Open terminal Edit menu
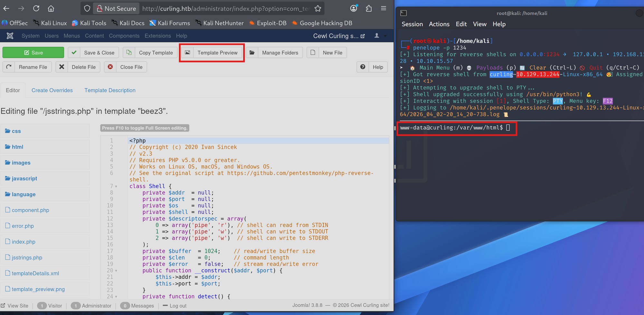This screenshot has height=315, width=644. [x=461, y=24]
